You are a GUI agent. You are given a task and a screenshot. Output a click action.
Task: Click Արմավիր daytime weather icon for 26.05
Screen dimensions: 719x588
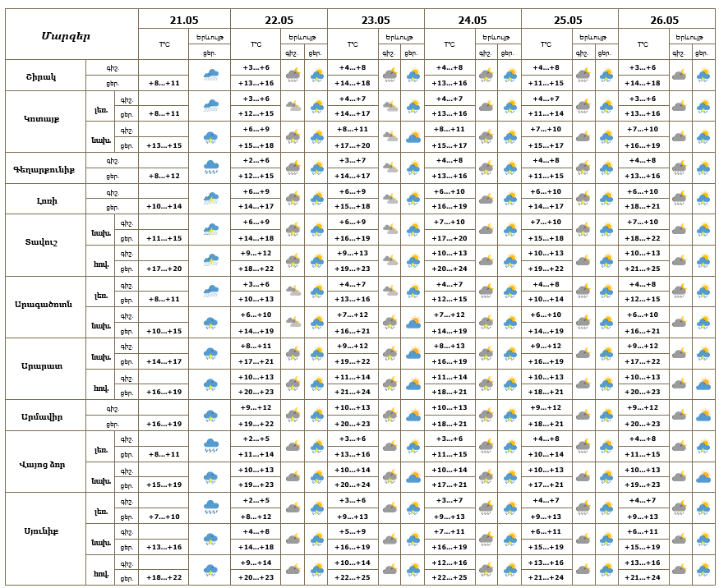tap(703, 416)
